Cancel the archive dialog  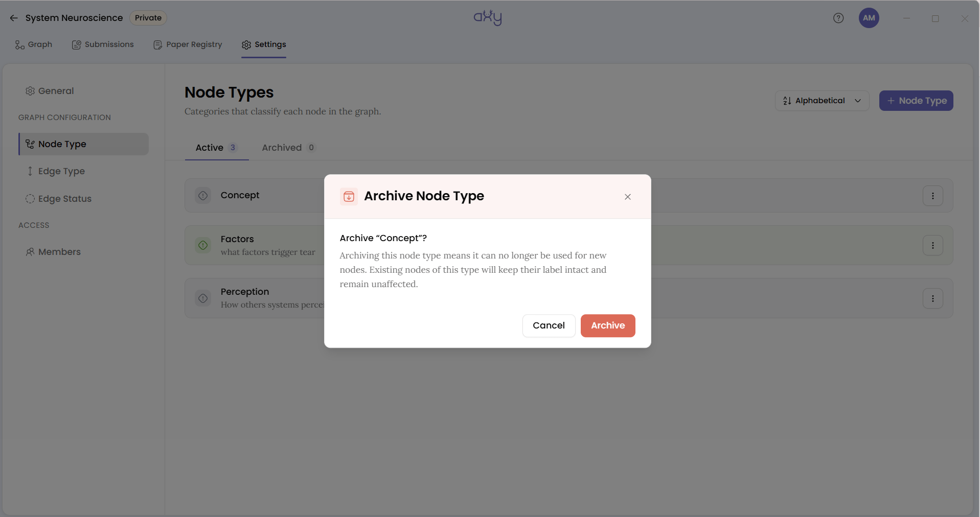(549, 325)
